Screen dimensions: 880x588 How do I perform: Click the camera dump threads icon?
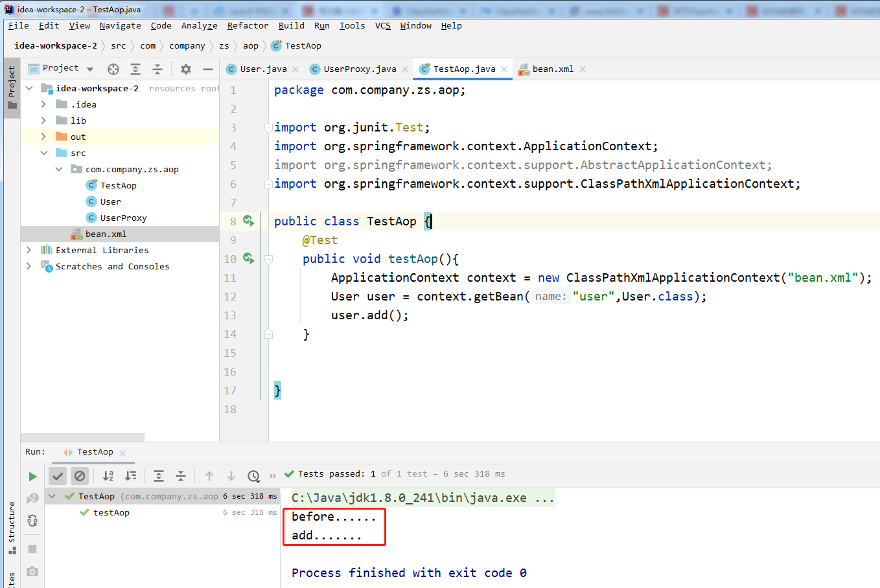pyautogui.click(x=32, y=572)
